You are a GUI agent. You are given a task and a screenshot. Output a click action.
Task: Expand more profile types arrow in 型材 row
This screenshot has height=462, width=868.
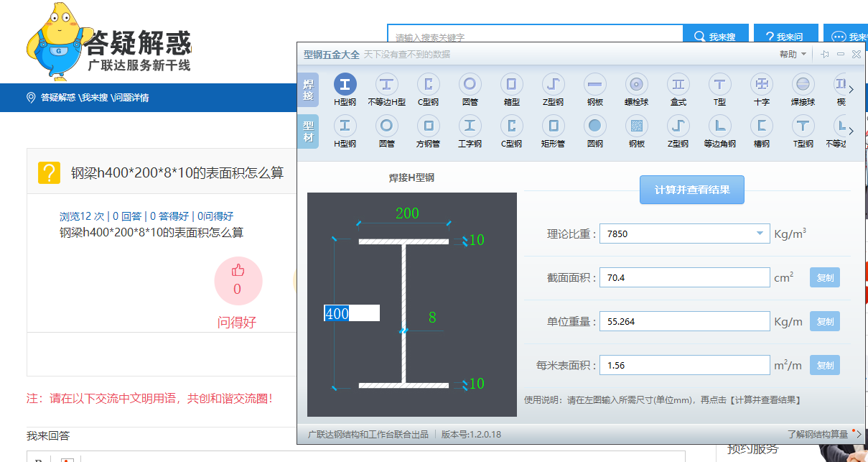click(851, 131)
